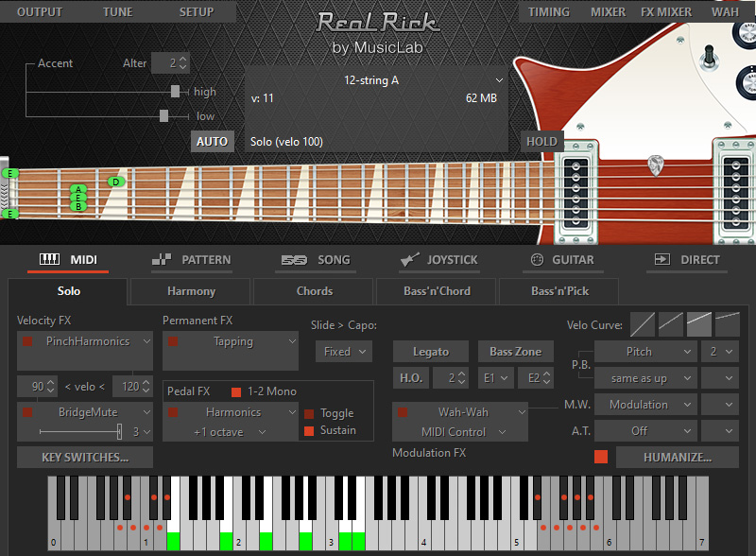Open the Pitch bend assignment dropdown
Image resolution: width=756 pixels, height=556 pixels.
646,352
